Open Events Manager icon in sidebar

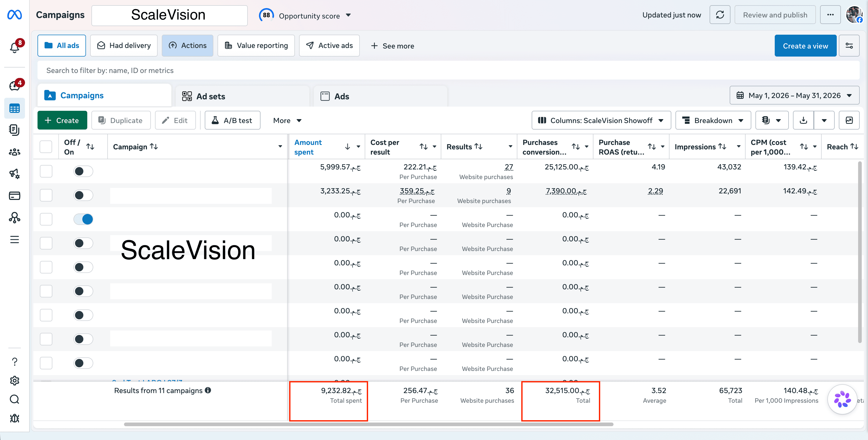tap(15, 218)
